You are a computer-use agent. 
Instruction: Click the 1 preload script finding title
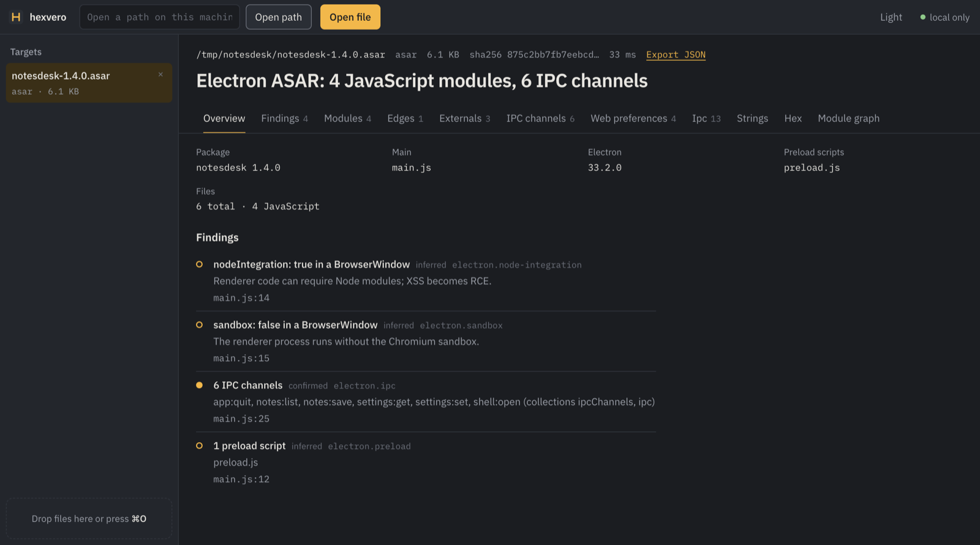(249, 446)
